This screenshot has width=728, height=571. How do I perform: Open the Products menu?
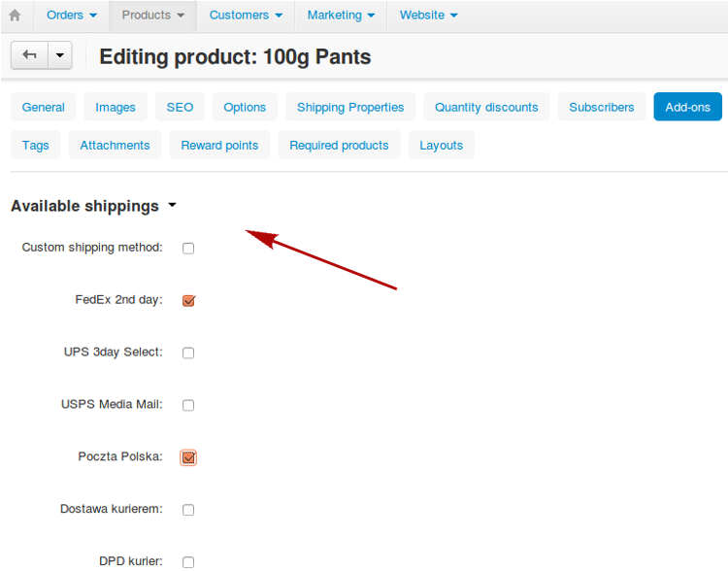[152, 16]
